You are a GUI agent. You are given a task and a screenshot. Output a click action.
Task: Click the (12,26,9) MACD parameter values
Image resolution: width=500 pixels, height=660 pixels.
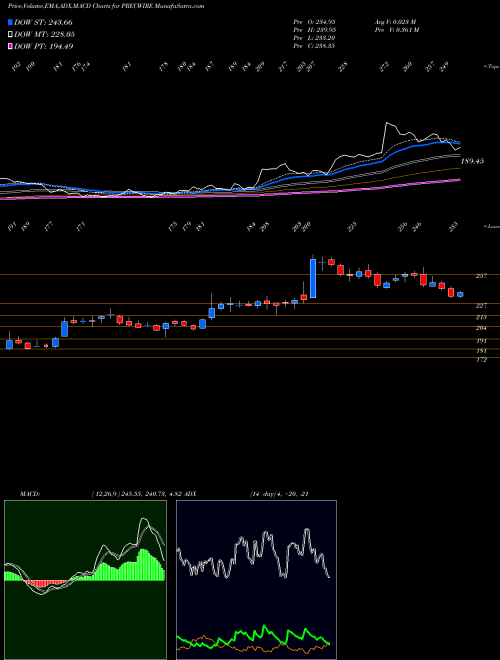(136, 494)
